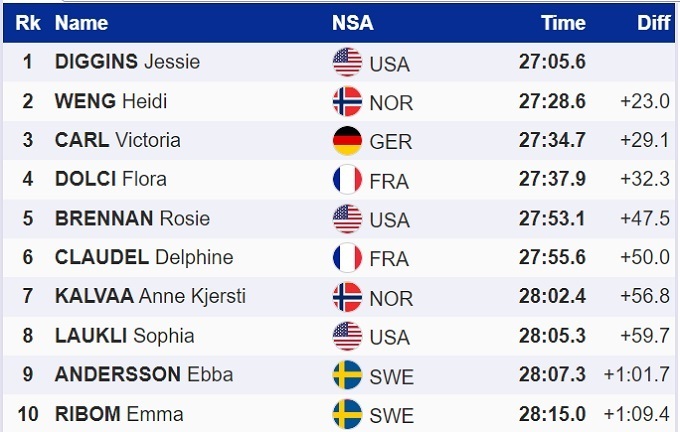This screenshot has width=680, height=432.
Task: Open athlete name WENG Heidi
Action: coord(110,101)
